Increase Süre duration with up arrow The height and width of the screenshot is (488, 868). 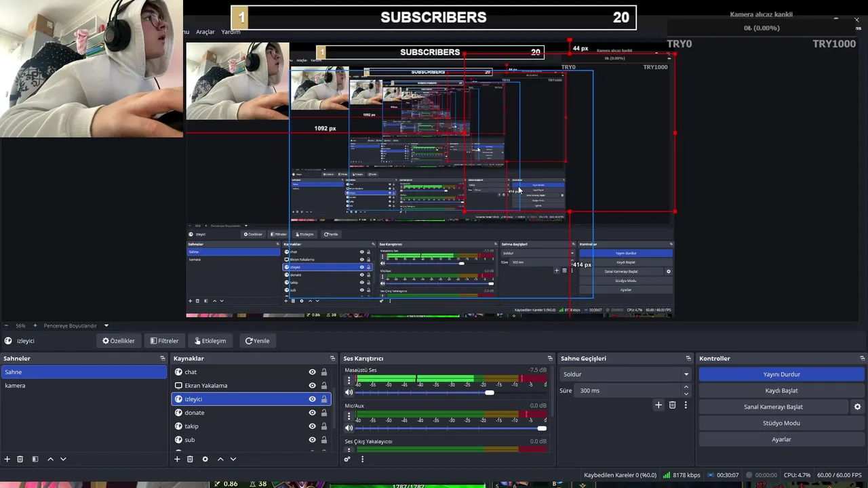coord(686,387)
